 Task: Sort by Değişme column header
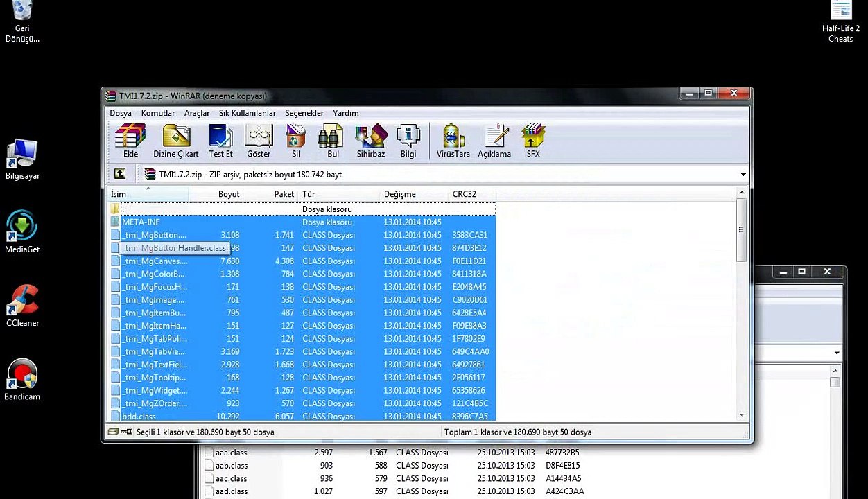[x=414, y=194]
